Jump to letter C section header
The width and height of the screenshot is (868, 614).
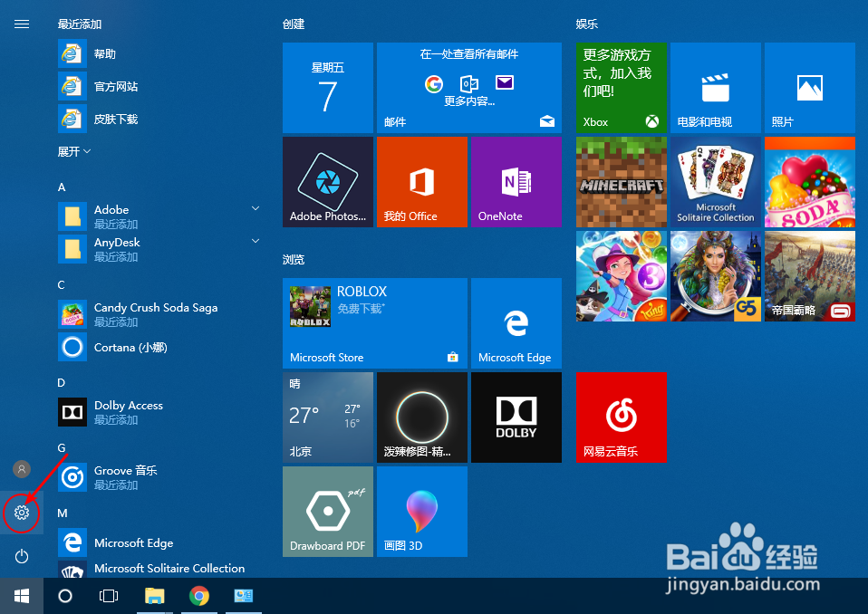(x=62, y=285)
